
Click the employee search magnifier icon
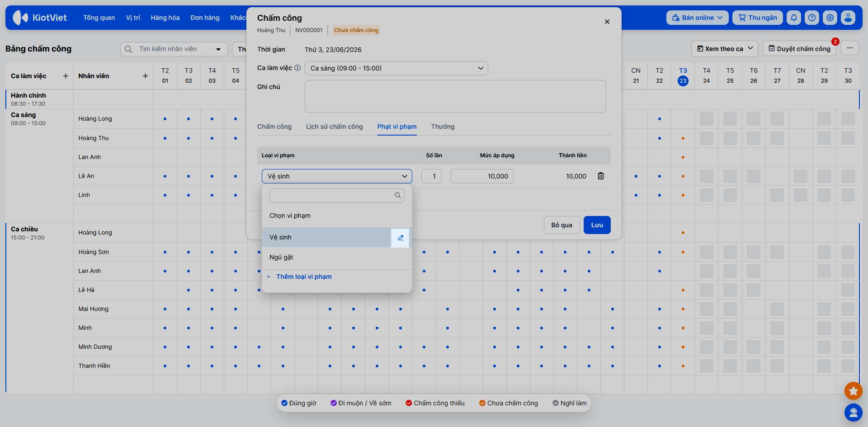coord(128,49)
